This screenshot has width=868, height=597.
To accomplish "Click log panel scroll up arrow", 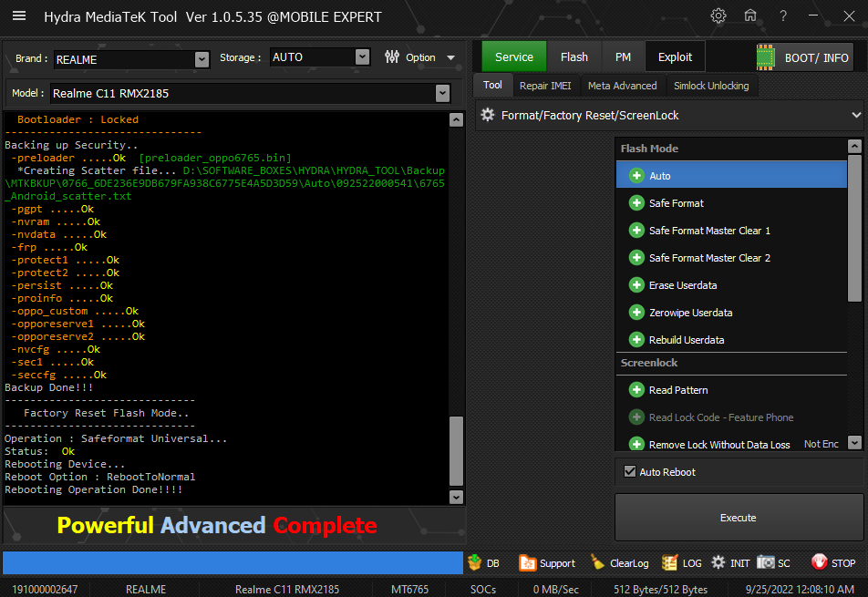I will coord(456,119).
